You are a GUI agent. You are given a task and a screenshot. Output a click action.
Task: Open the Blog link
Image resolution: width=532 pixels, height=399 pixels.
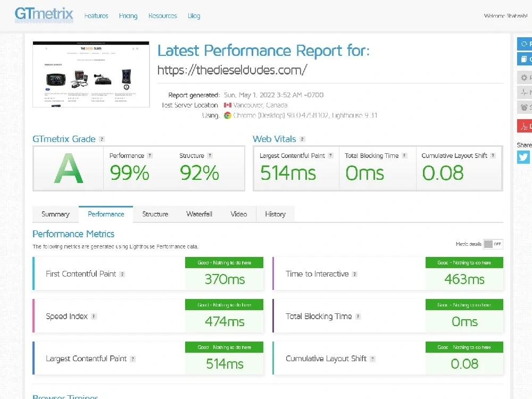pos(194,15)
